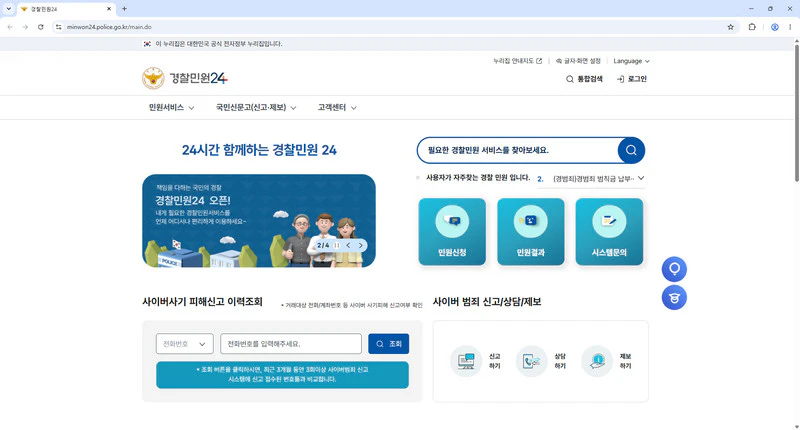800x430 pixels.
Task: Bookmark this page with the star icon
Action: click(730, 27)
